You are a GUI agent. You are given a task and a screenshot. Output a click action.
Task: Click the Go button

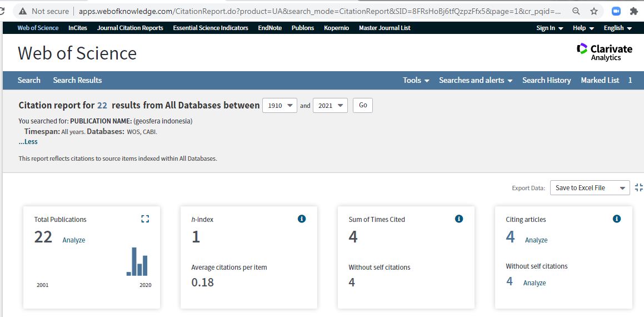tap(363, 105)
